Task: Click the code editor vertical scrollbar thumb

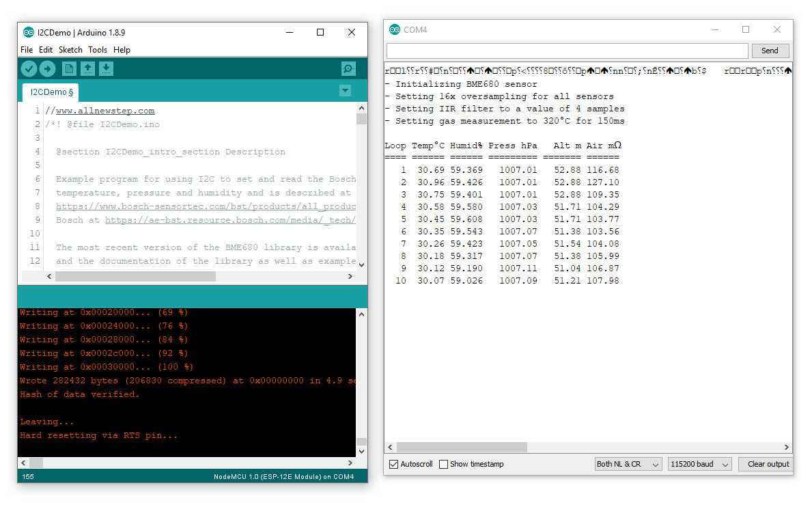Action: [361, 119]
